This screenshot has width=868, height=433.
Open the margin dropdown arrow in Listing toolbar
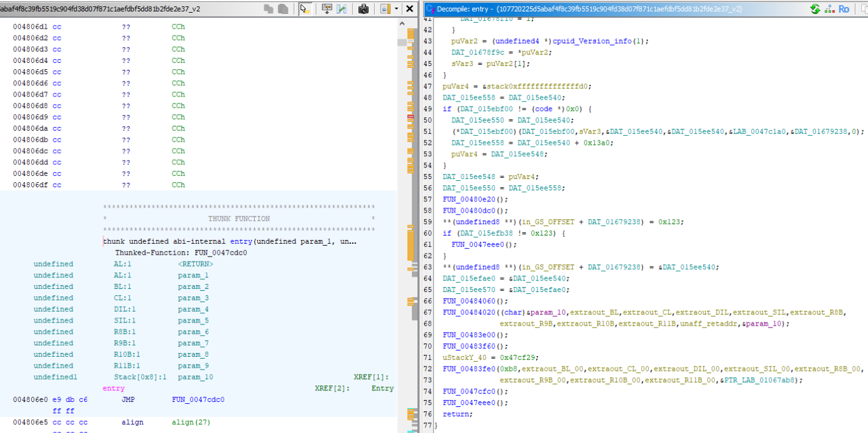coord(397,9)
